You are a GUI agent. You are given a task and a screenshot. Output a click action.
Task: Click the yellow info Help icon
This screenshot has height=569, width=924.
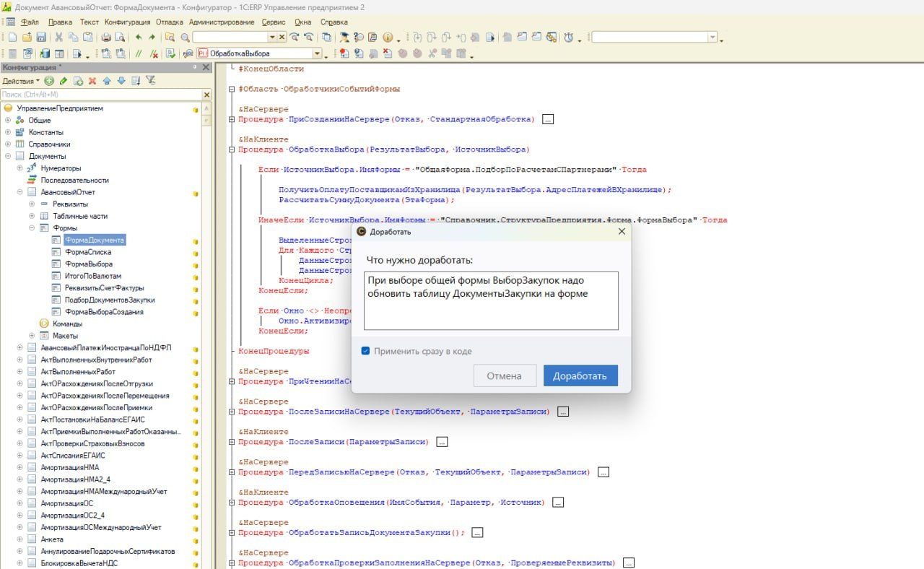pos(388,37)
